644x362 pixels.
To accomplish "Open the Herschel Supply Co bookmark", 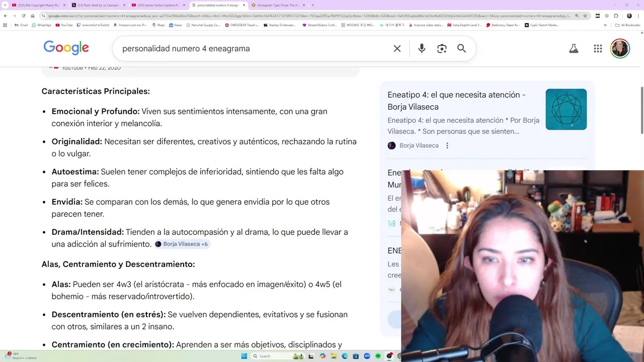I will point(203,25).
